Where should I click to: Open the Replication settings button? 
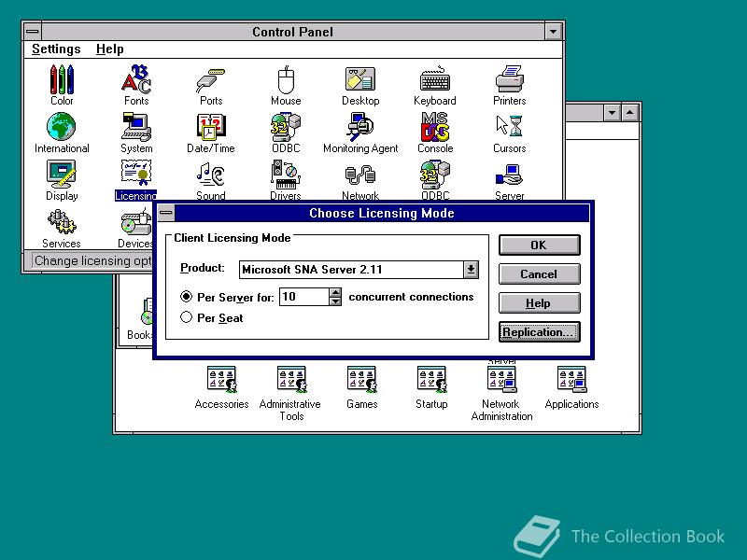tap(540, 332)
